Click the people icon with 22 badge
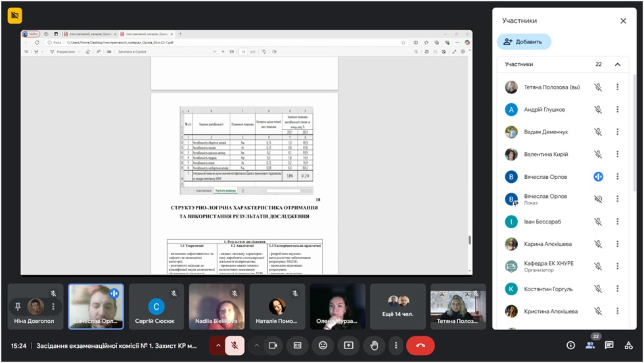 pyautogui.click(x=590, y=345)
